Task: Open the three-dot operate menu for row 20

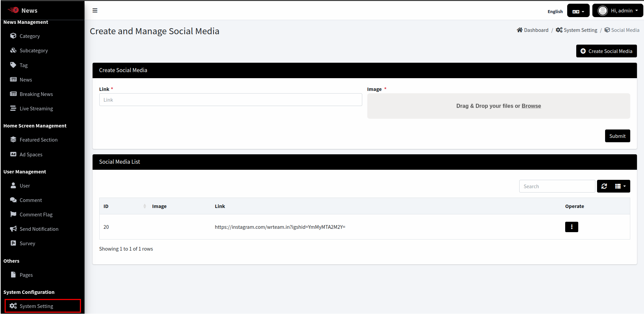Action: [x=572, y=227]
